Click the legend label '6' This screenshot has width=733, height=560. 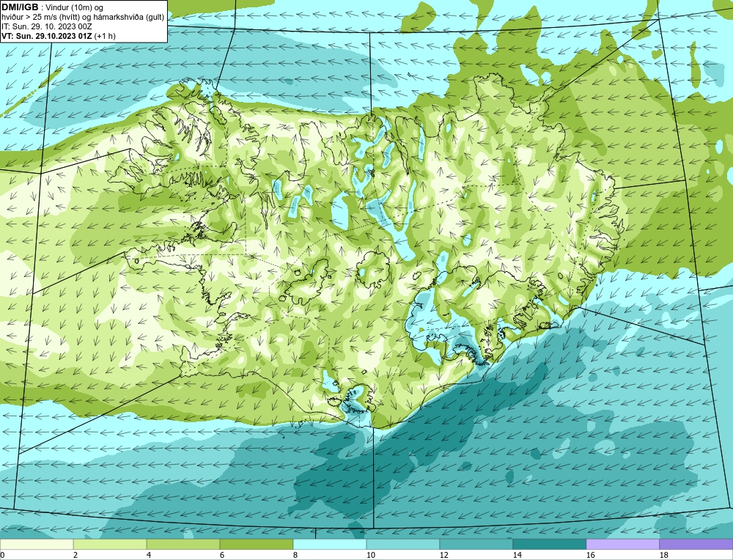point(221,556)
